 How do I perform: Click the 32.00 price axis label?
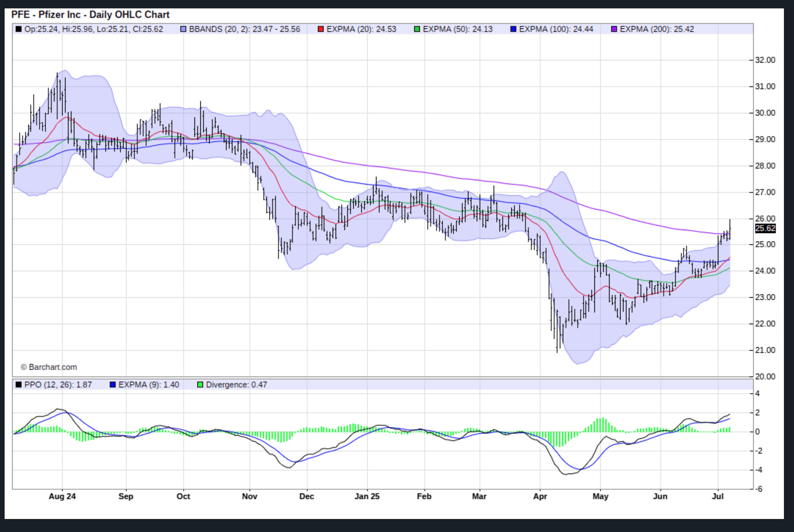click(765, 60)
